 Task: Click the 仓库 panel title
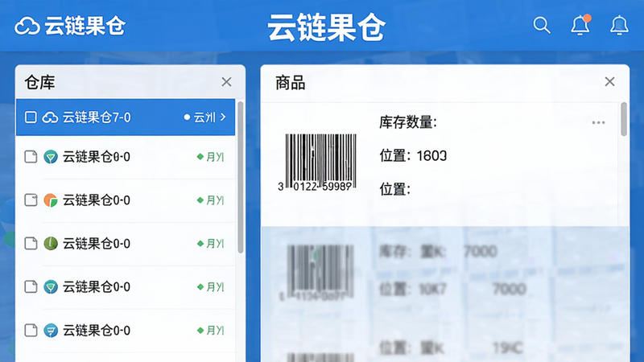click(x=39, y=83)
